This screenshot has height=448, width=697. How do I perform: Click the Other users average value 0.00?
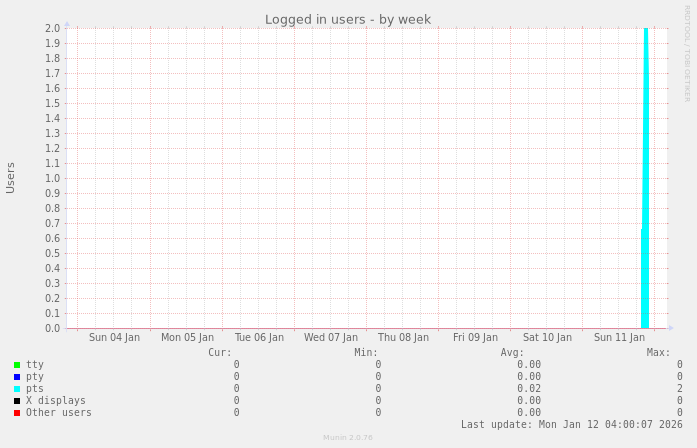pyautogui.click(x=529, y=412)
